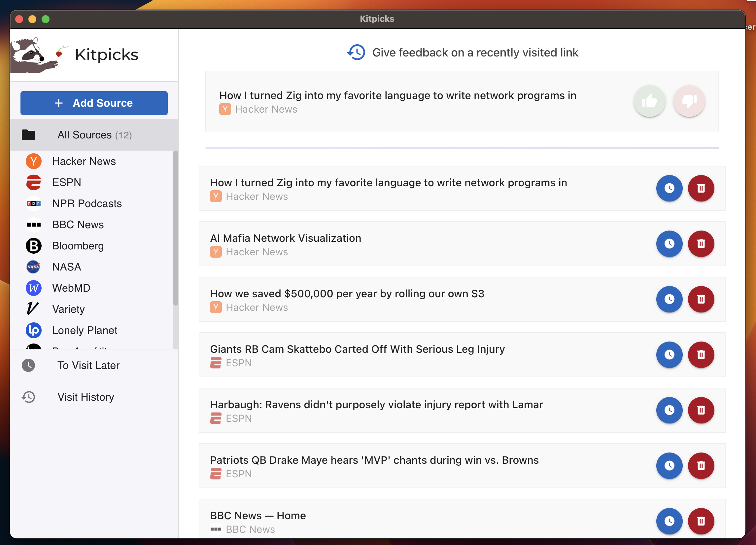Delete the Giants RB Cam Skattebo link
Screen dimensions: 756x545
tap(701, 354)
